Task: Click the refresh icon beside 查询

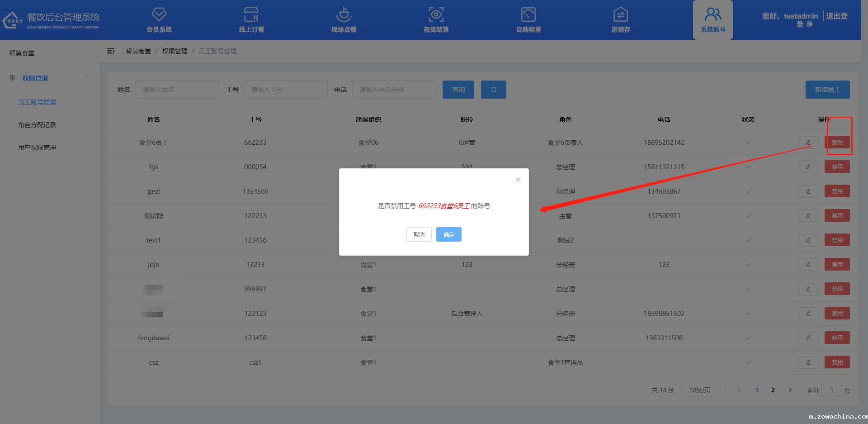Action: [493, 89]
